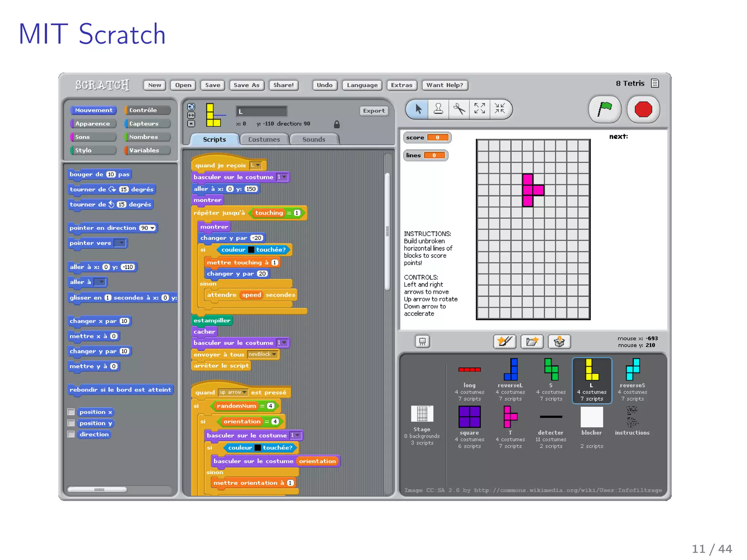Click the paint new sprite icon
747x560 pixels.
point(504,342)
